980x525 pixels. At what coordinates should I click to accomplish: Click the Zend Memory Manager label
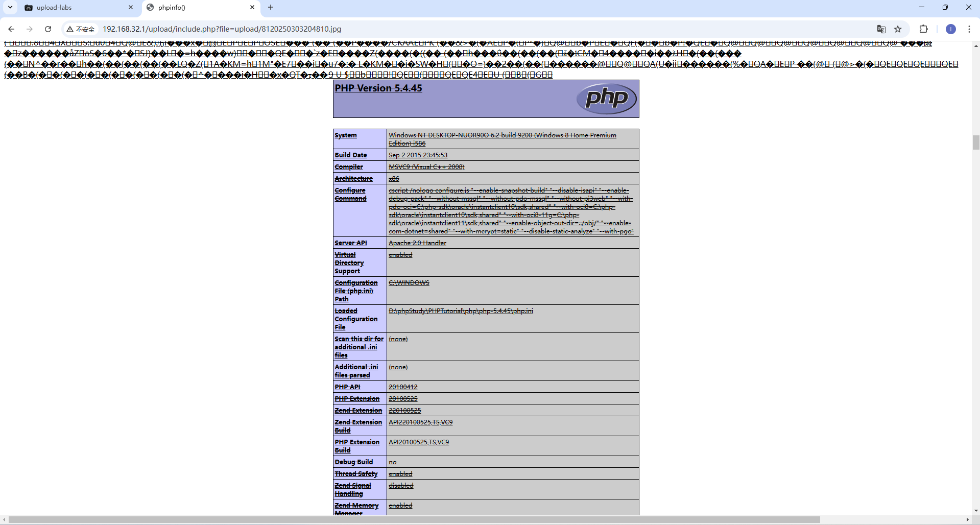(x=356, y=509)
